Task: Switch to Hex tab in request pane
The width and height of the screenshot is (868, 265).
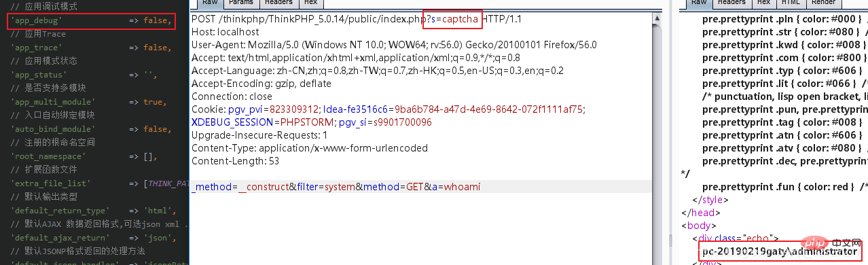Action: pos(310,3)
